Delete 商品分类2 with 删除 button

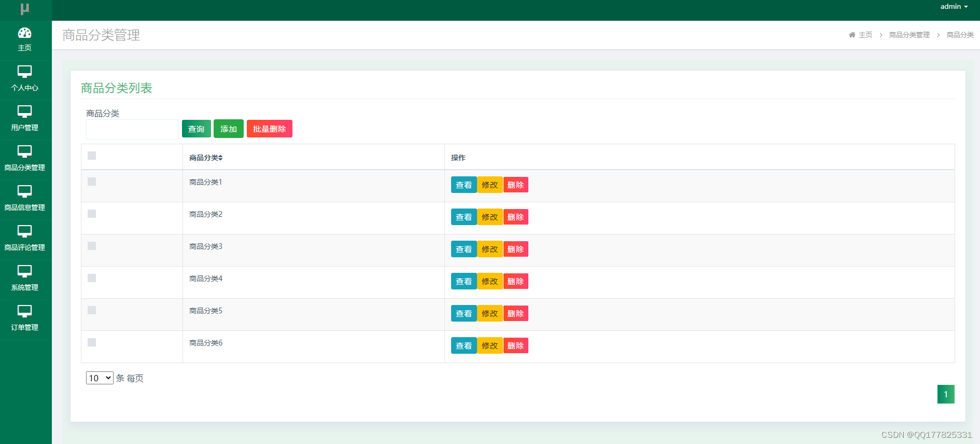[x=516, y=217]
